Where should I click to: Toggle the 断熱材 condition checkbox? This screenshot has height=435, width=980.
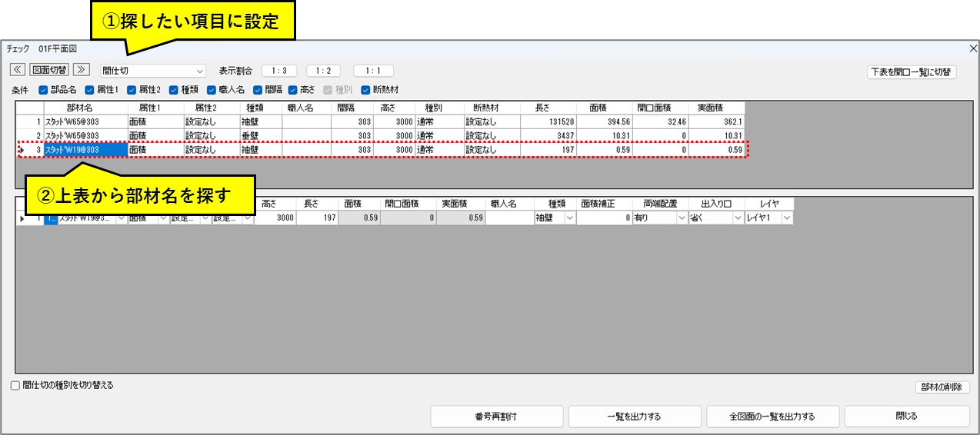pyautogui.click(x=366, y=90)
